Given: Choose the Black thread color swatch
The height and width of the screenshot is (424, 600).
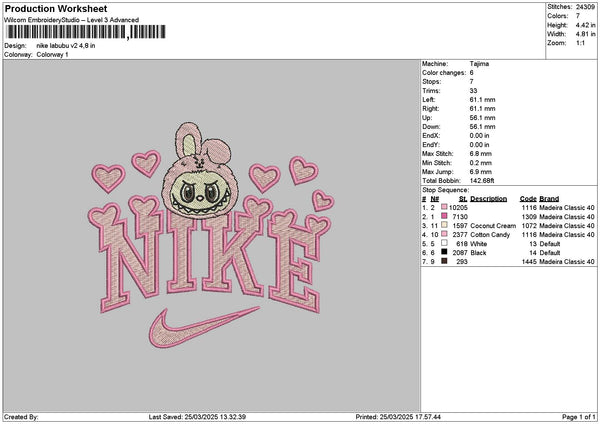Looking at the screenshot, I should pyautogui.click(x=443, y=252).
